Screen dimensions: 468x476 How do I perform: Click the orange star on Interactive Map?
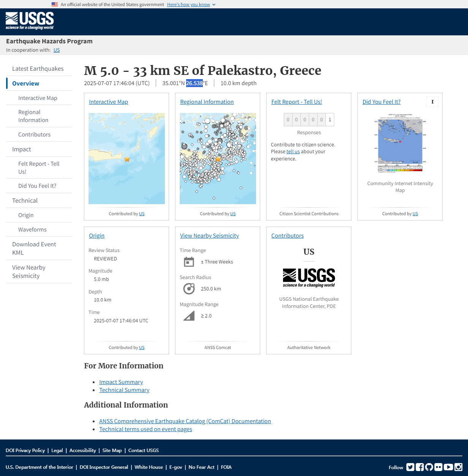click(127, 159)
